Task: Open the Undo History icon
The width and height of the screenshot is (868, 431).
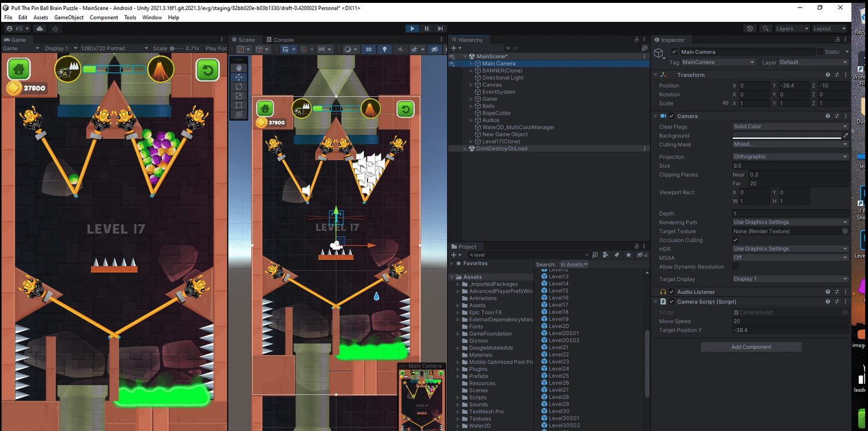Action: [749, 29]
